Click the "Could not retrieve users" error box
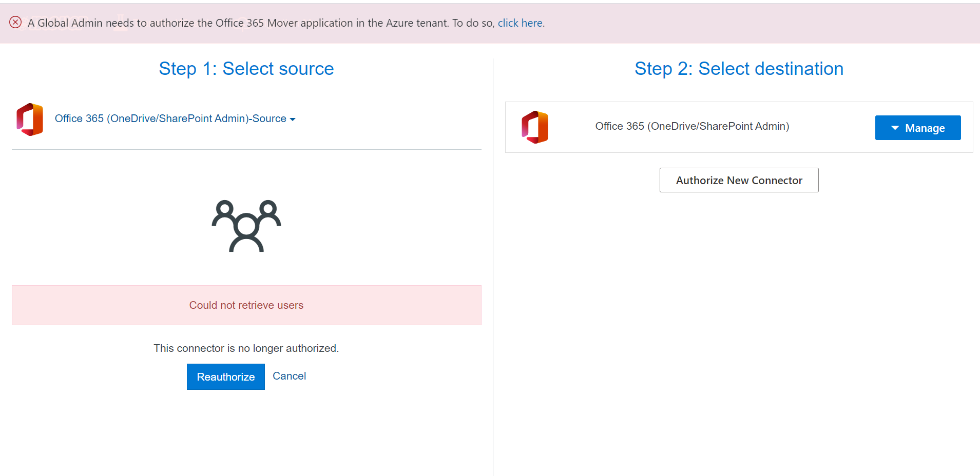This screenshot has width=980, height=476. pos(246,305)
